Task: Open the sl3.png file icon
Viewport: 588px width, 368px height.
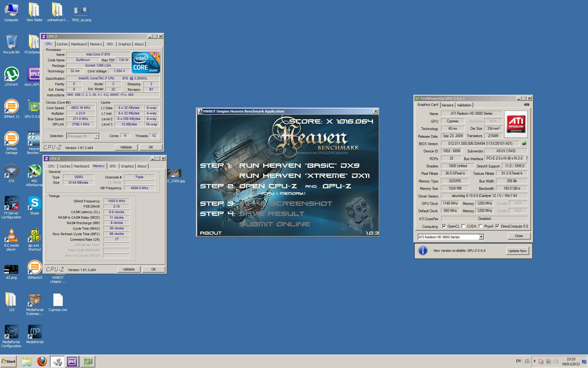Action: click(11, 271)
